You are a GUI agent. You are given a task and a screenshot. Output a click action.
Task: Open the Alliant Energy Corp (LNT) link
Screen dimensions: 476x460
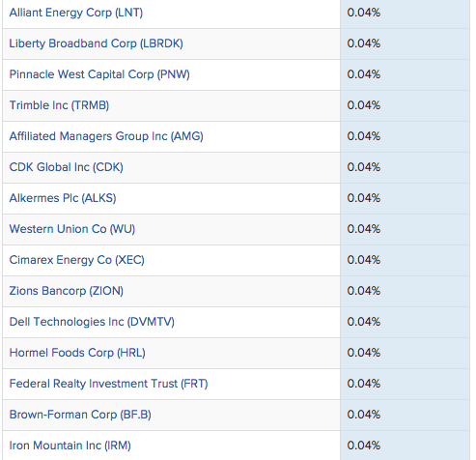click(x=76, y=13)
